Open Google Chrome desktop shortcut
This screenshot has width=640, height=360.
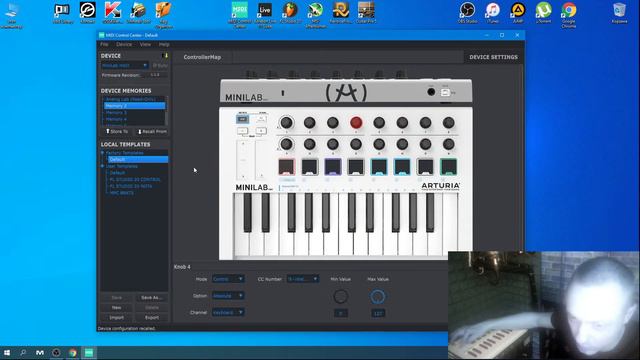pos(569,15)
